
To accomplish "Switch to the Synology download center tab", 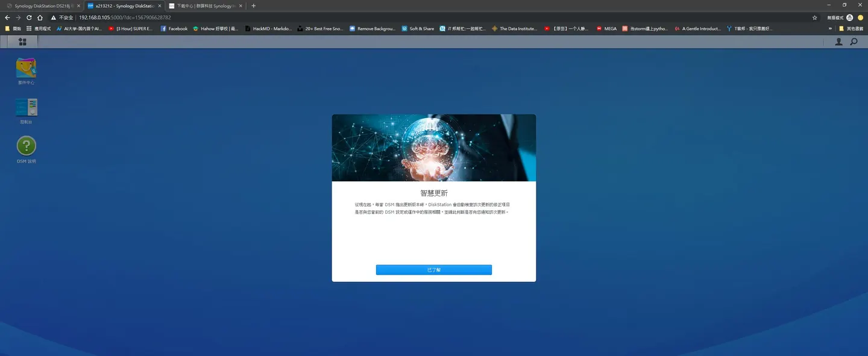I will (205, 5).
